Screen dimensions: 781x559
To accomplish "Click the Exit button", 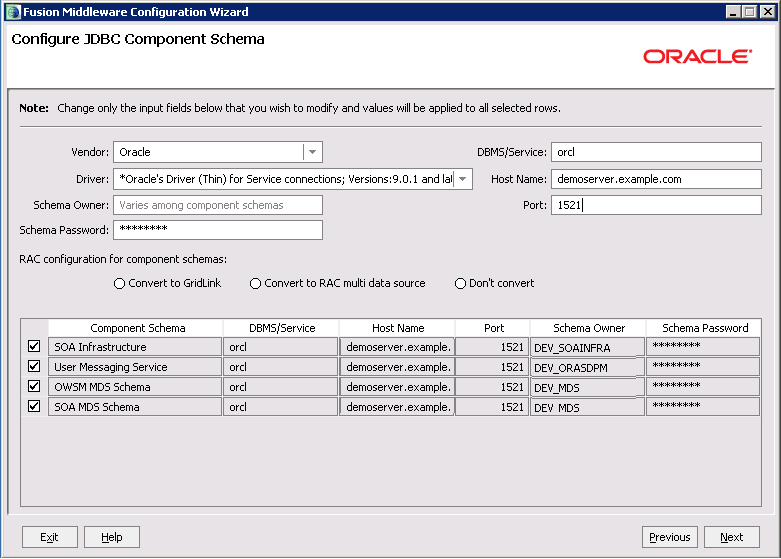I will pos(49,537).
